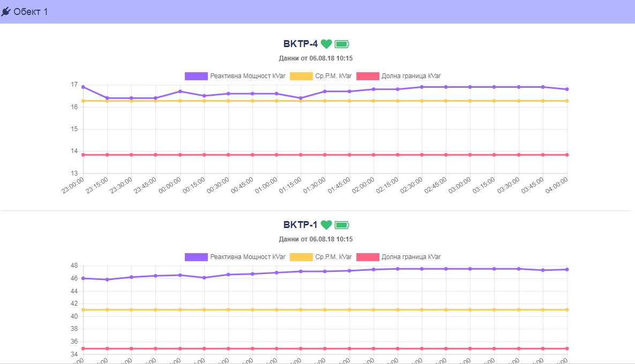The width and height of the screenshot is (635, 364).
Task: Toggle red Долна граница swatch in ВКТР-4 legend
Action: 368,76
